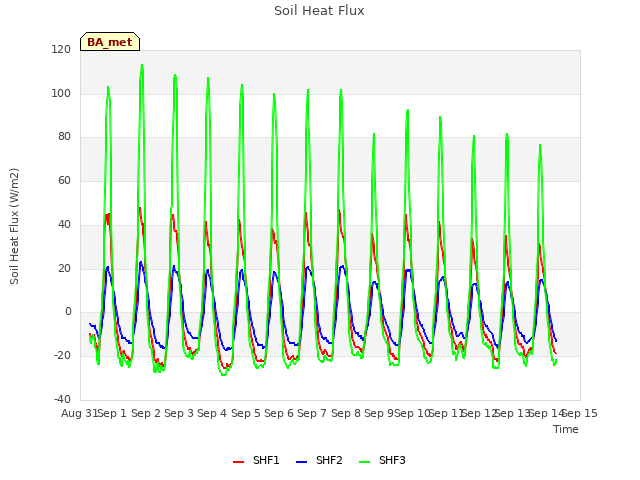Click the blue SHF2 legend color marker
Image resolution: width=640 pixels, height=480 pixels.
[301, 462]
